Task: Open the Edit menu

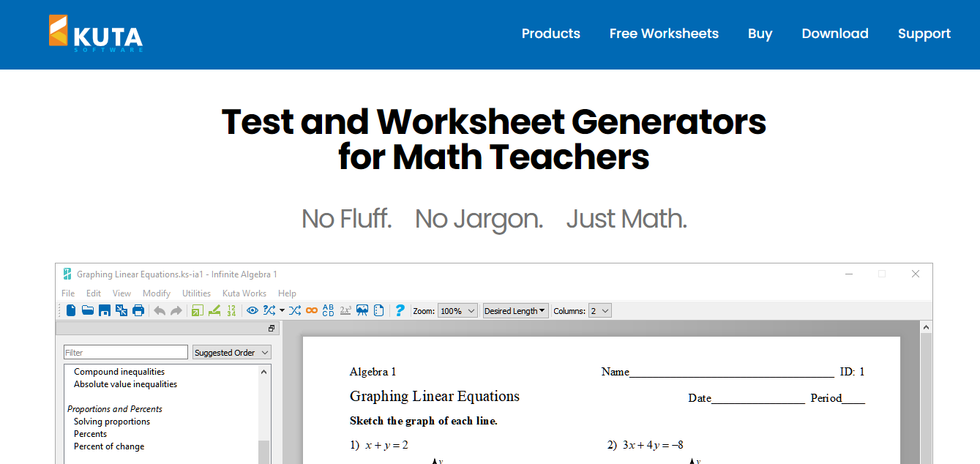Action: (94, 293)
